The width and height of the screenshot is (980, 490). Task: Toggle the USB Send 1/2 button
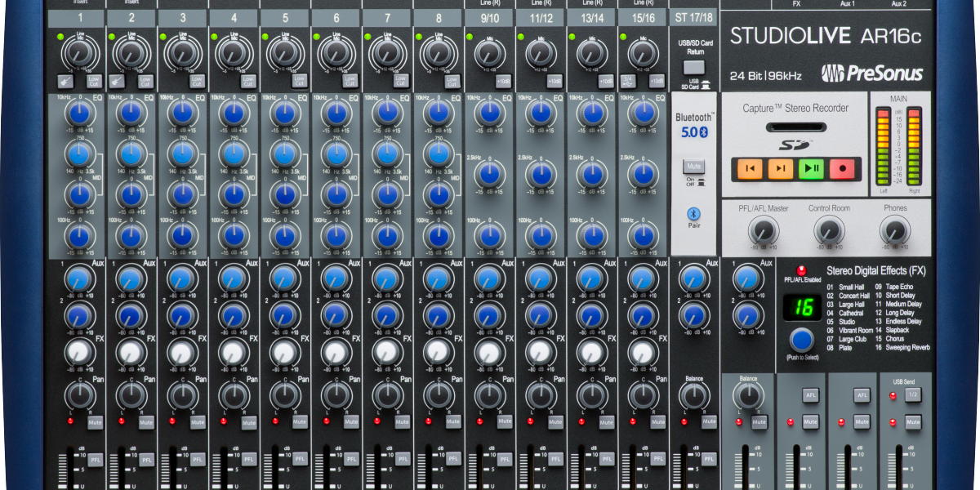[x=913, y=395]
